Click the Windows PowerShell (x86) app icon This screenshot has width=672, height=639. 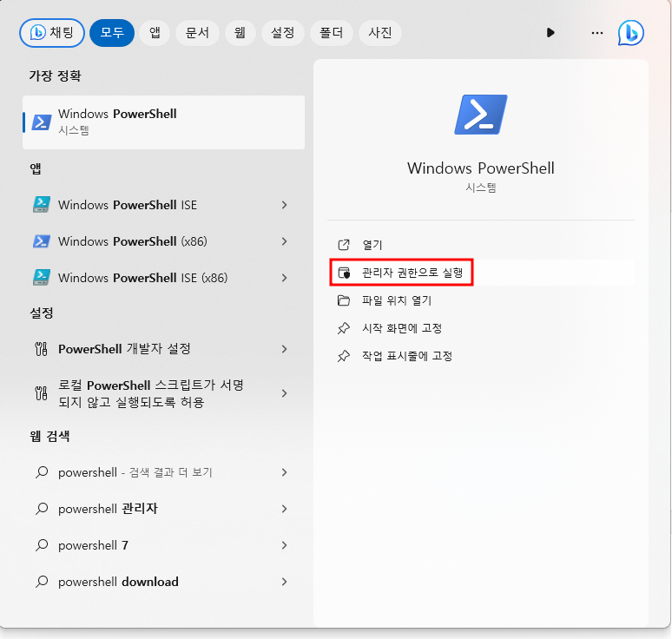point(42,241)
